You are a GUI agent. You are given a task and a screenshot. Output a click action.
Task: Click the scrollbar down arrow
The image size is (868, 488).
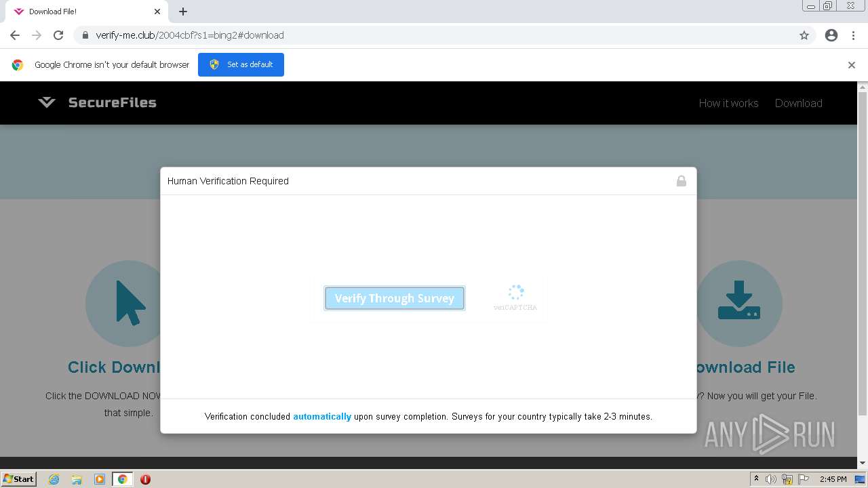[863, 463]
